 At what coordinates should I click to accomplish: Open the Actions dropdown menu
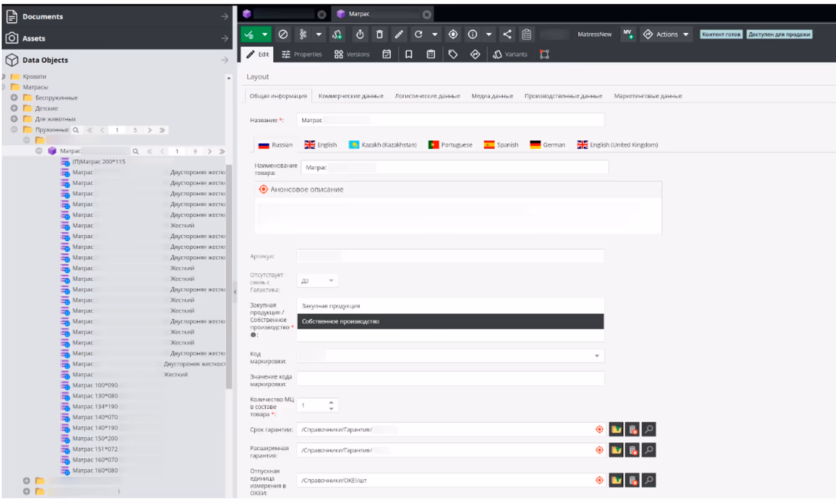click(x=666, y=34)
